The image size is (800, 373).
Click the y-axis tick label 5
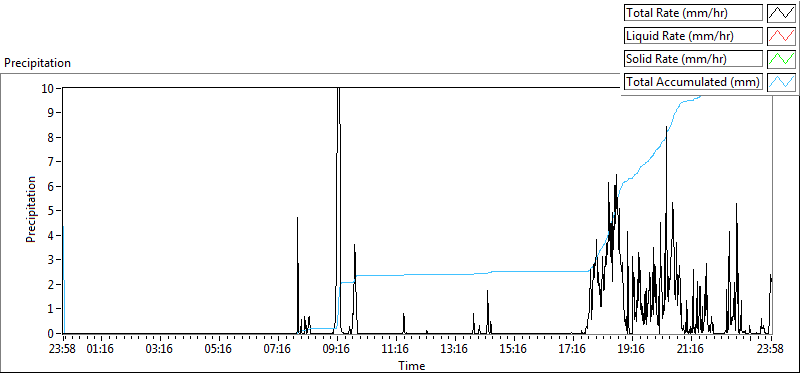point(51,211)
